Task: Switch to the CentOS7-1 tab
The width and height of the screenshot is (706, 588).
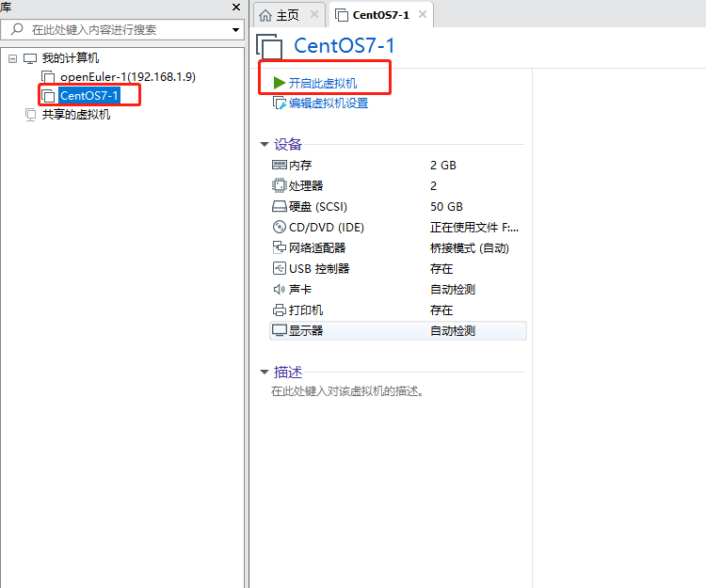Action: click(x=380, y=15)
